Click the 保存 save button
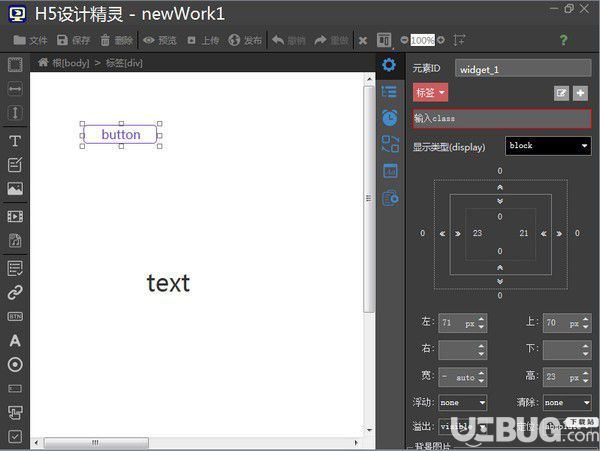Image resolution: width=600 pixels, height=451 pixels. pos(73,40)
